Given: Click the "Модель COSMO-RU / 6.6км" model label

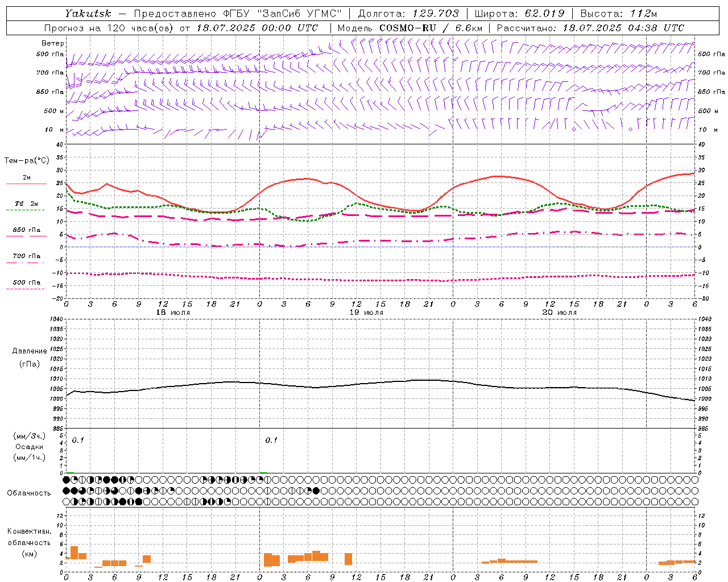Looking at the screenshot, I should tap(410, 28).
